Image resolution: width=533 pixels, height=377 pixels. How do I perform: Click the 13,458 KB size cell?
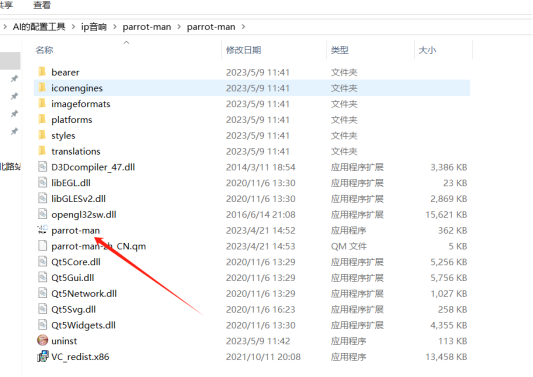point(446,357)
